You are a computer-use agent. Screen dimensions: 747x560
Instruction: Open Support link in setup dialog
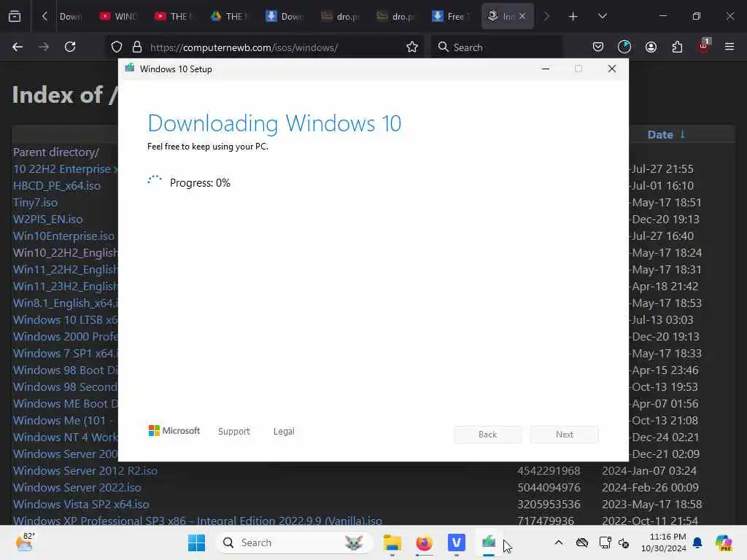pyautogui.click(x=234, y=432)
